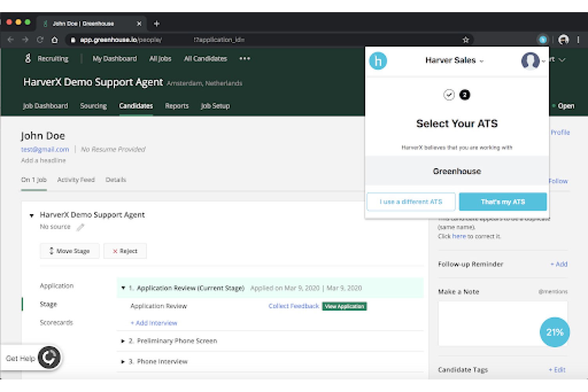The width and height of the screenshot is (588, 392).
Task: Open the user avatar in Harver popup
Action: coord(530,61)
